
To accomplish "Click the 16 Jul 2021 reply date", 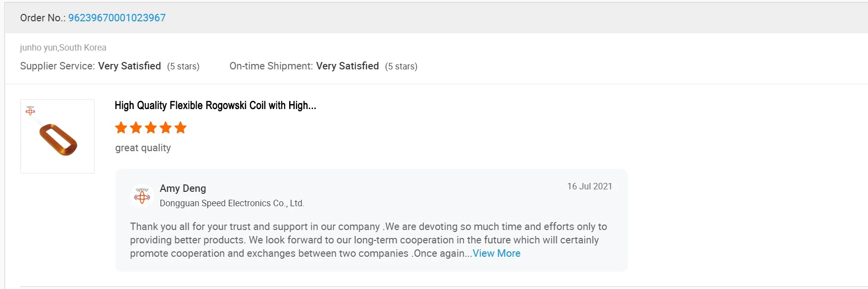I will [x=589, y=186].
